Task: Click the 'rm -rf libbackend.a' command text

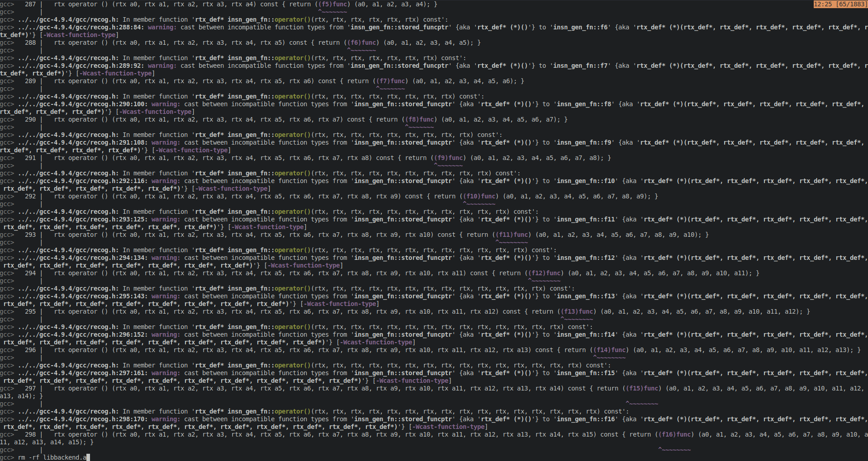Action: pyautogui.click(x=52, y=457)
